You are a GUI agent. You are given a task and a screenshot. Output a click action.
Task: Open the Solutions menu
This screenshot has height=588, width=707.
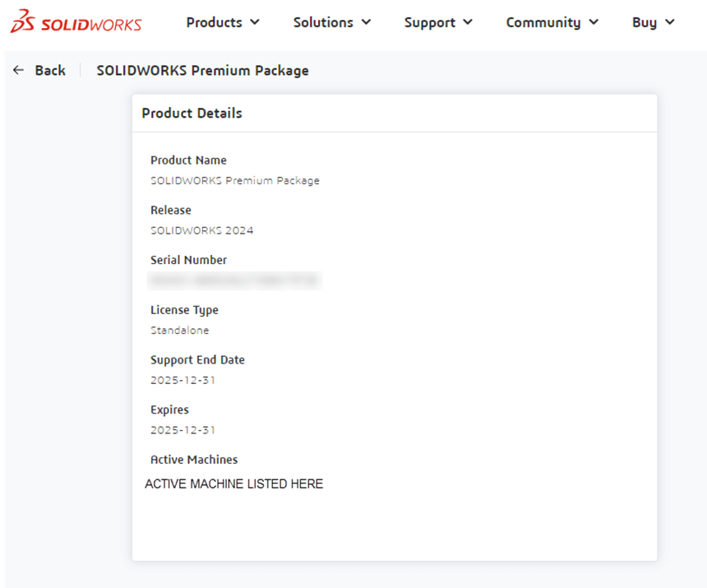tap(323, 22)
